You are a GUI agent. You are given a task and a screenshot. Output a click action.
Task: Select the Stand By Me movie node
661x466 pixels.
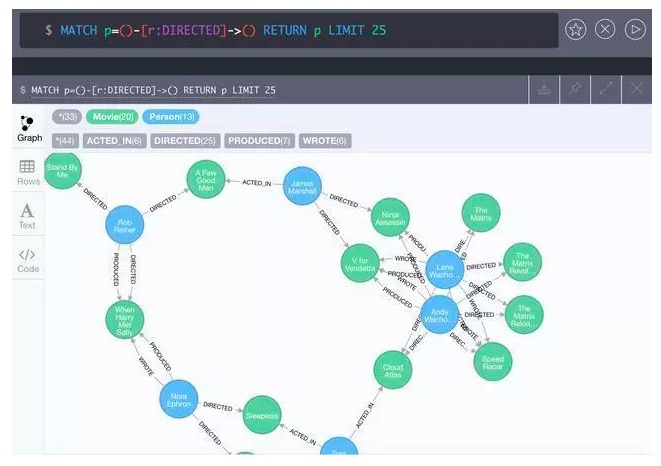point(62,170)
